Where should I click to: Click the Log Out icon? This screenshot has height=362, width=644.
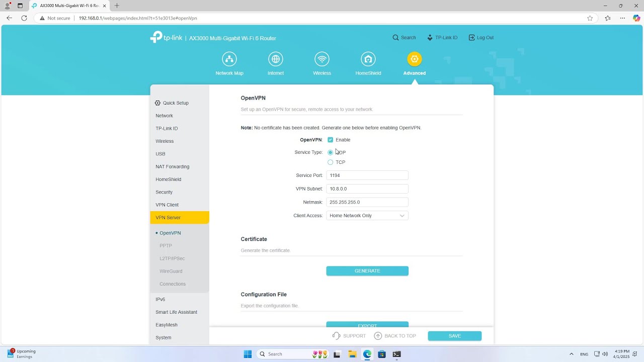coord(471,38)
